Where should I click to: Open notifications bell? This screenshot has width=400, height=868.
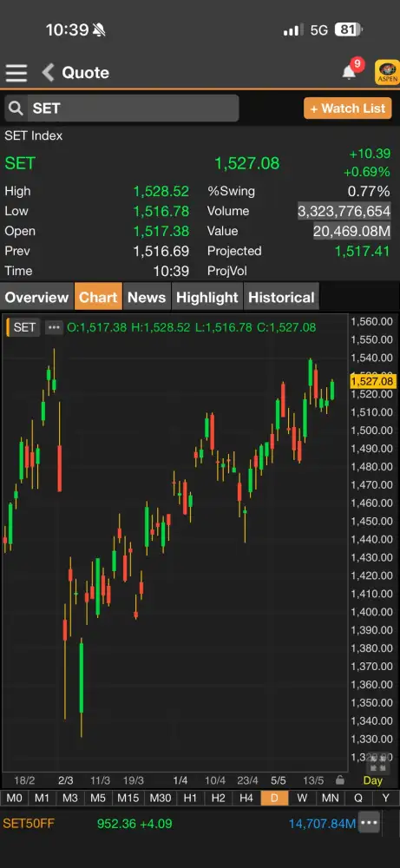pos(349,71)
